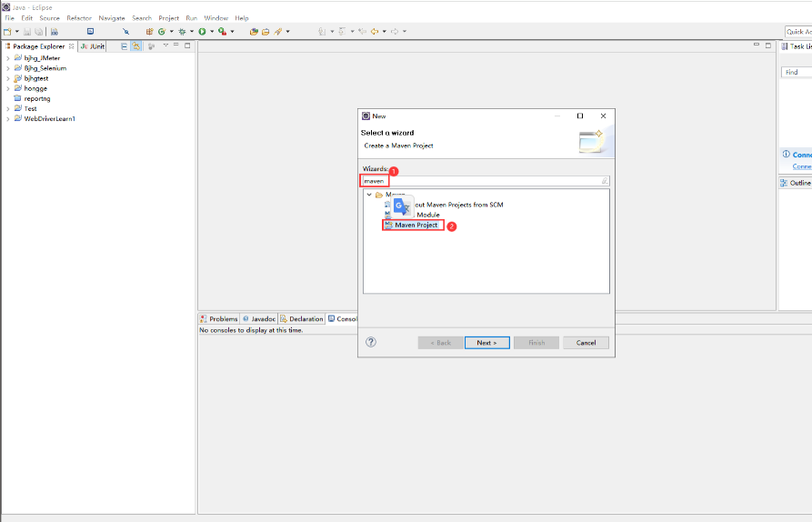The height and width of the screenshot is (522, 812).
Task: Click the Task List Find field
Action: click(796, 72)
